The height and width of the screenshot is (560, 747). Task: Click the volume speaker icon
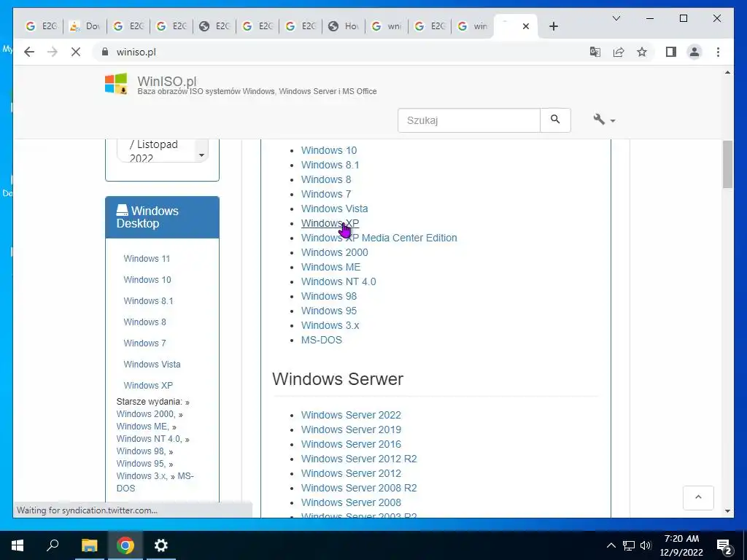[x=646, y=545]
